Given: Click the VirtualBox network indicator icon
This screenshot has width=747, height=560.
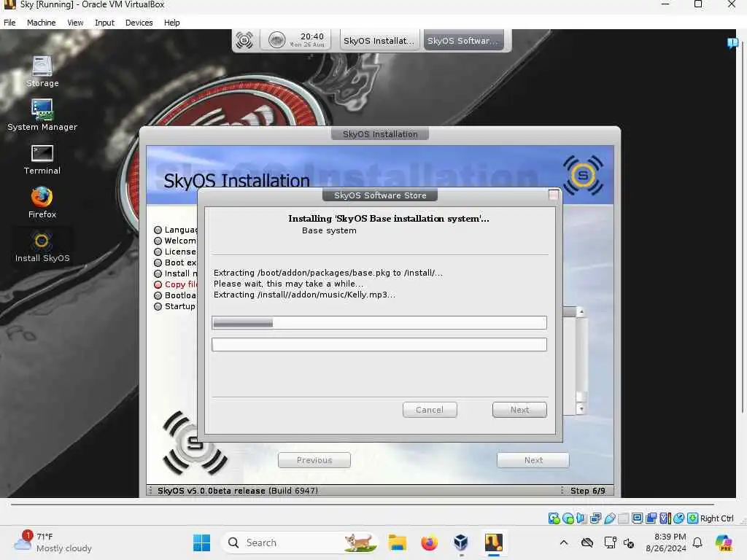Looking at the screenshot, I should (595, 518).
